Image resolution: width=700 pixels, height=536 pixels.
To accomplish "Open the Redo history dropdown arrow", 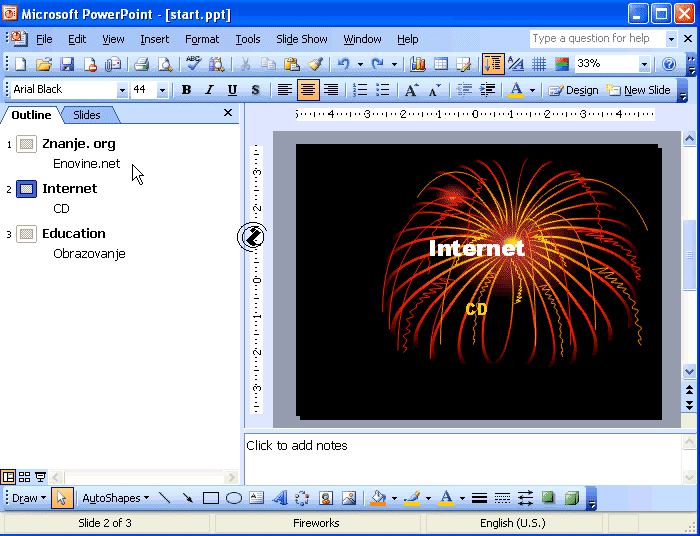I will [394, 64].
